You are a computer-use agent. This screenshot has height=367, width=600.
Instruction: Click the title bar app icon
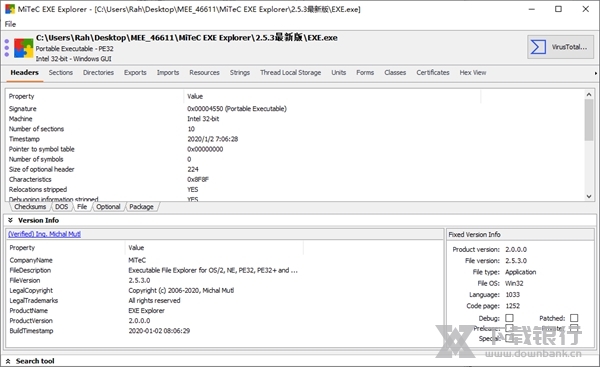point(10,9)
